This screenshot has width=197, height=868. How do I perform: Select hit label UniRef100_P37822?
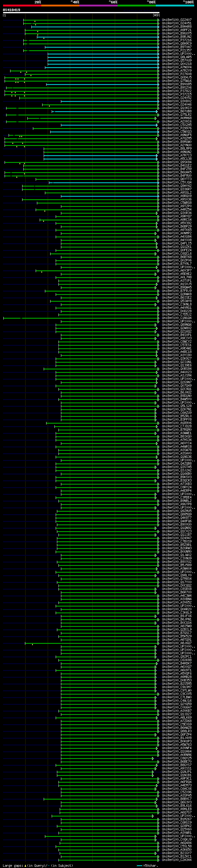point(176,91)
